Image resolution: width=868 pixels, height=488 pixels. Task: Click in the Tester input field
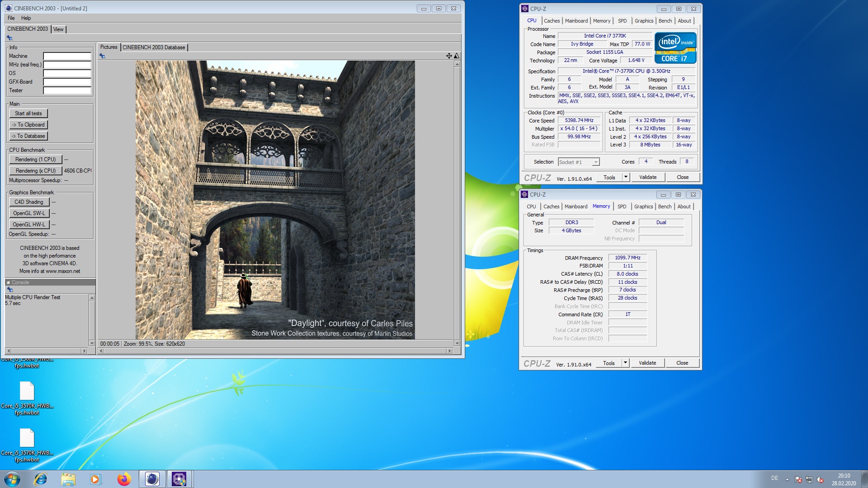(67, 90)
